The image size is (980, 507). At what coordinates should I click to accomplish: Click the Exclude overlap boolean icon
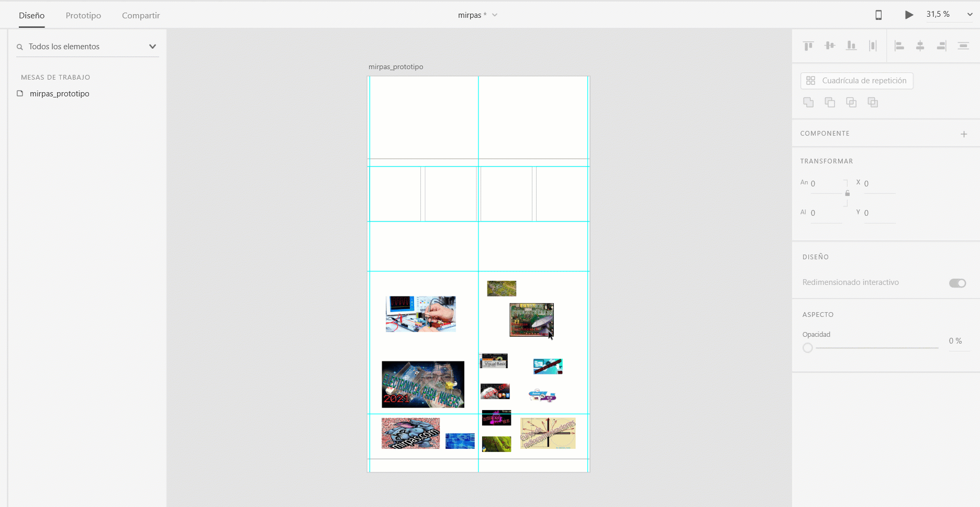[873, 102]
